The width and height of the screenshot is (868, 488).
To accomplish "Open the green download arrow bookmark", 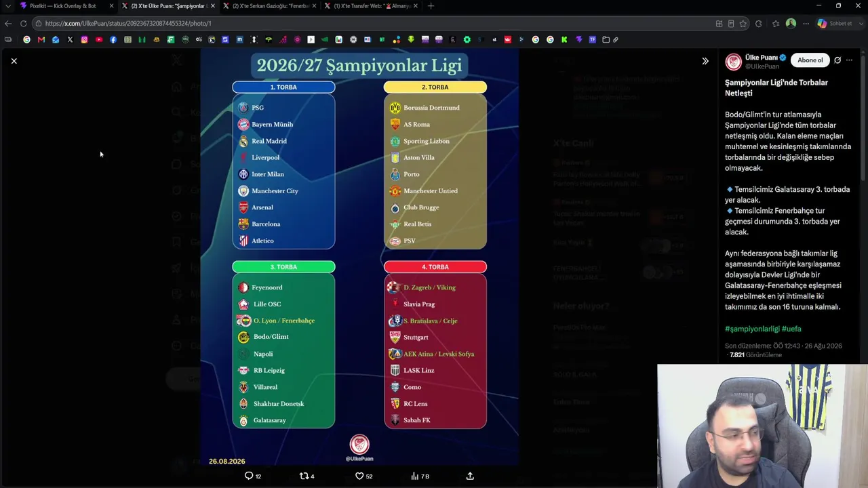I will (411, 39).
